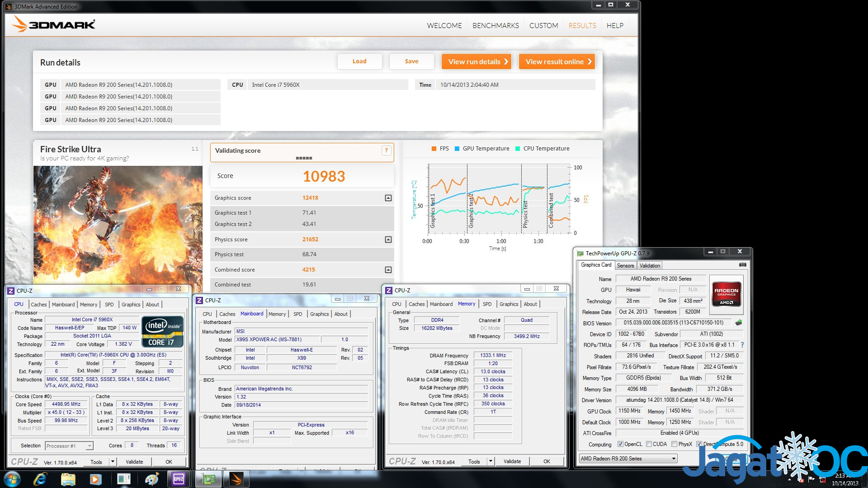Open Graphics tab in Memory CPU-Z window
The width and height of the screenshot is (868, 488).
pyautogui.click(x=509, y=304)
